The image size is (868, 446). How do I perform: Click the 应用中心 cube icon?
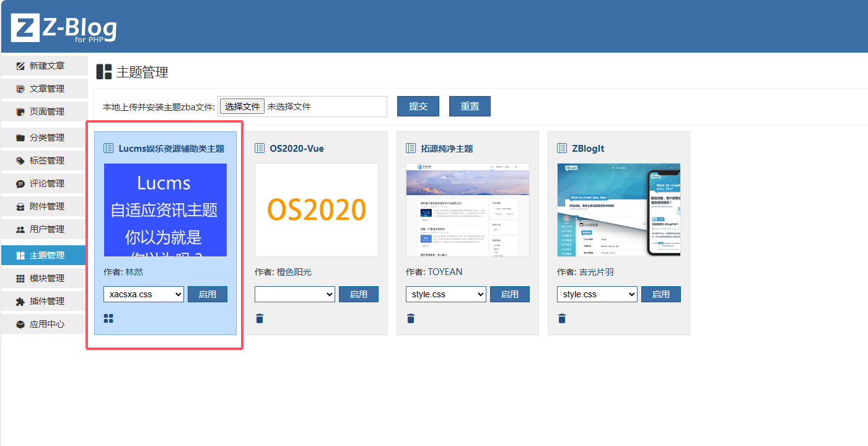pyautogui.click(x=20, y=324)
